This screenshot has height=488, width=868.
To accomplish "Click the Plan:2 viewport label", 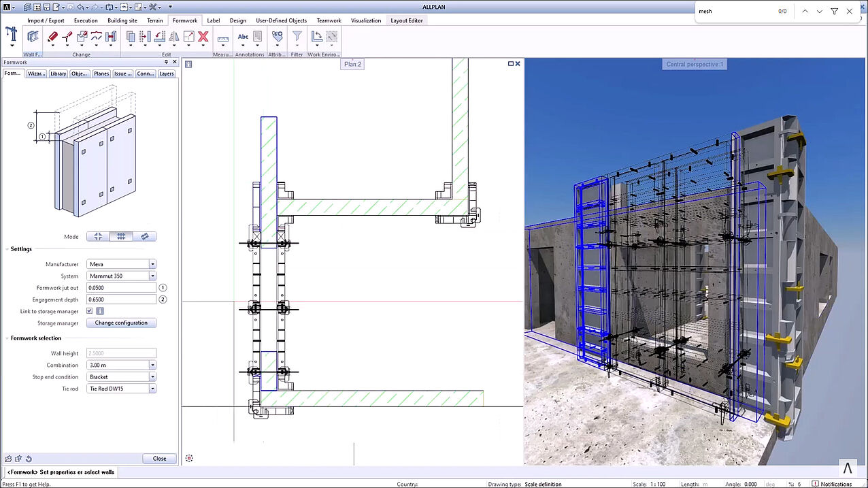I will (352, 64).
